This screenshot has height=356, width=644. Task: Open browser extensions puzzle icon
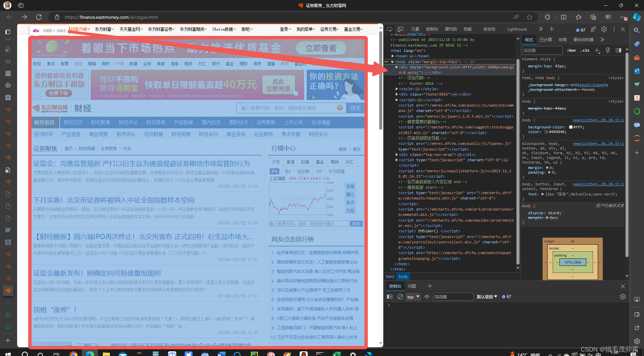(x=547, y=17)
